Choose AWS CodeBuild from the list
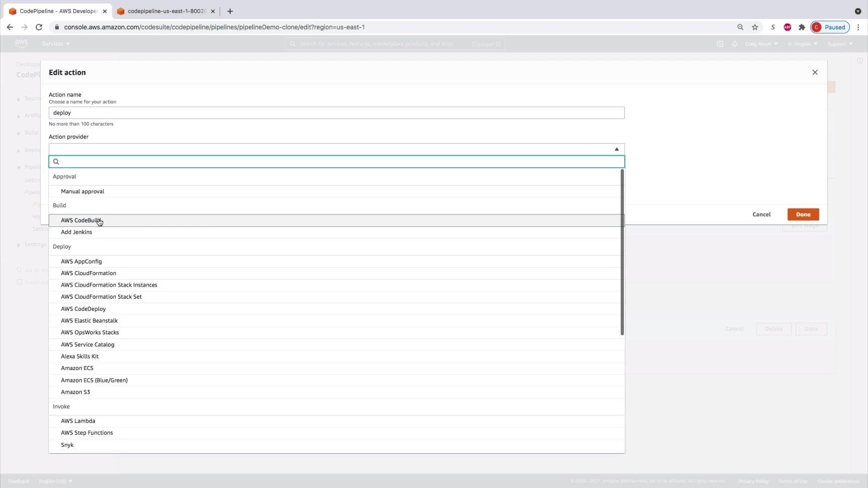Viewport: 868px width, 488px height. pyautogui.click(x=337, y=220)
